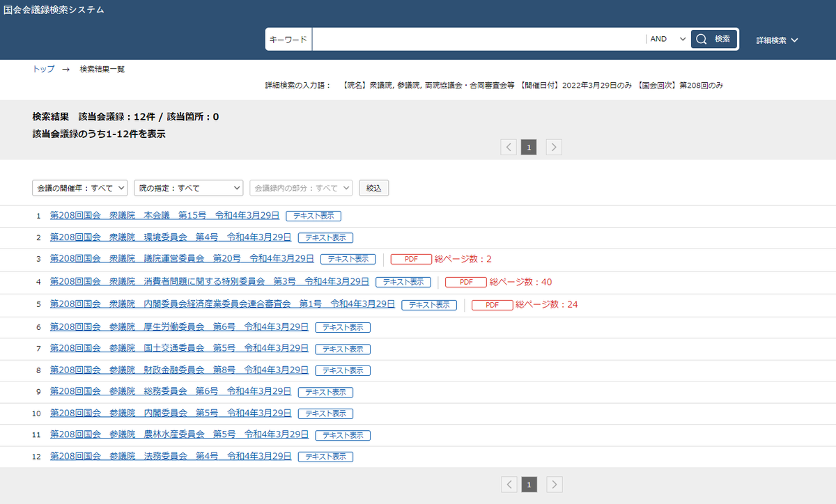
Task: Open 消費者問題に関する特別委員会 第3号 record
Action: click(210, 282)
